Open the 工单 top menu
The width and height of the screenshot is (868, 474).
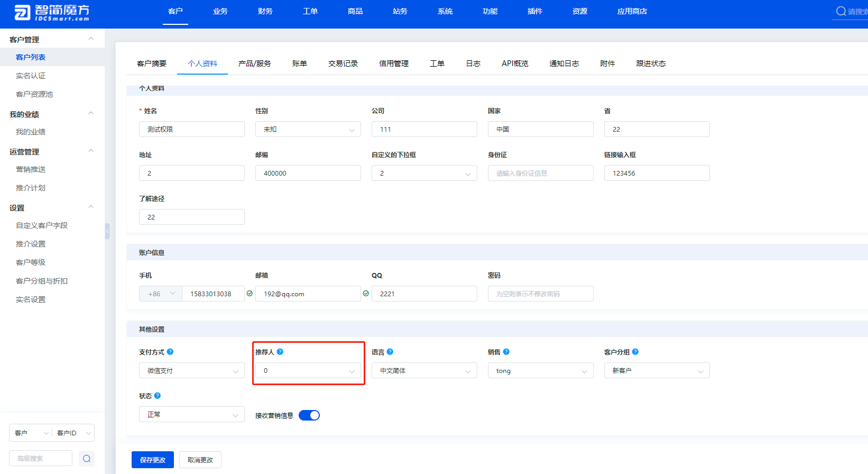pos(310,11)
